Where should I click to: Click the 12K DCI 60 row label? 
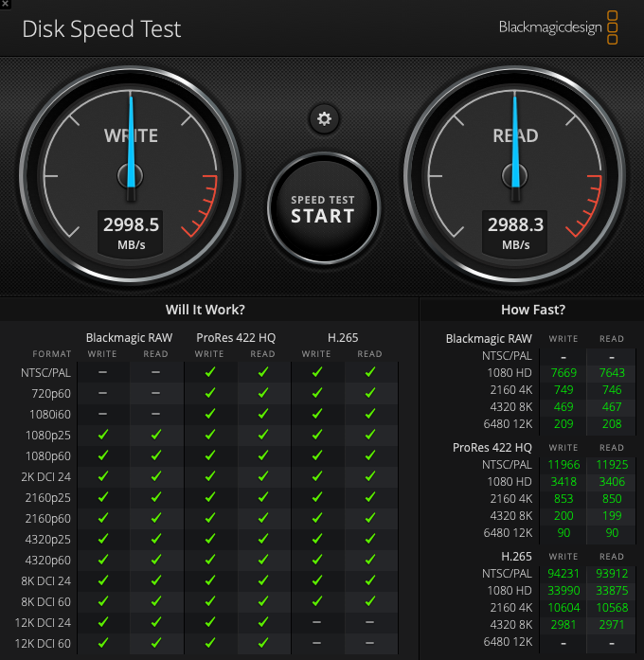(43, 644)
